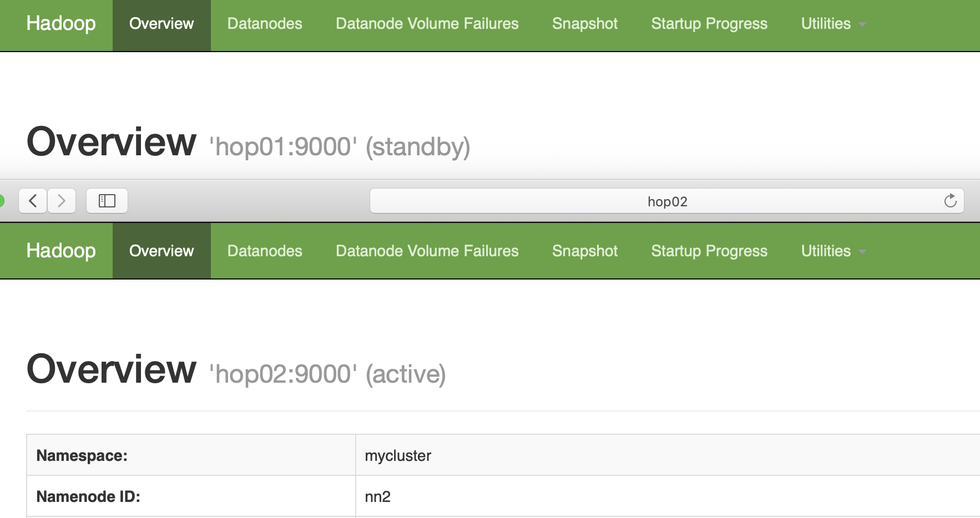Select active Overview tab in hop02 navbar
This screenshot has width=980, height=518.
[x=161, y=251]
